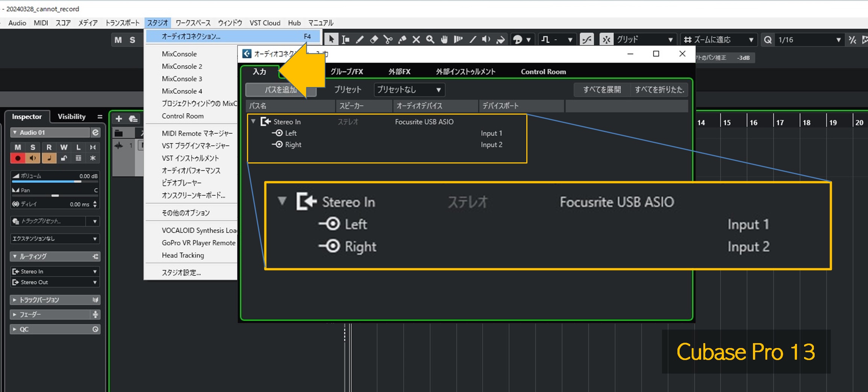Image resolution: width=868 pixels, height=392 pixels.
Task: Expand the QC section
Action: 55,329
